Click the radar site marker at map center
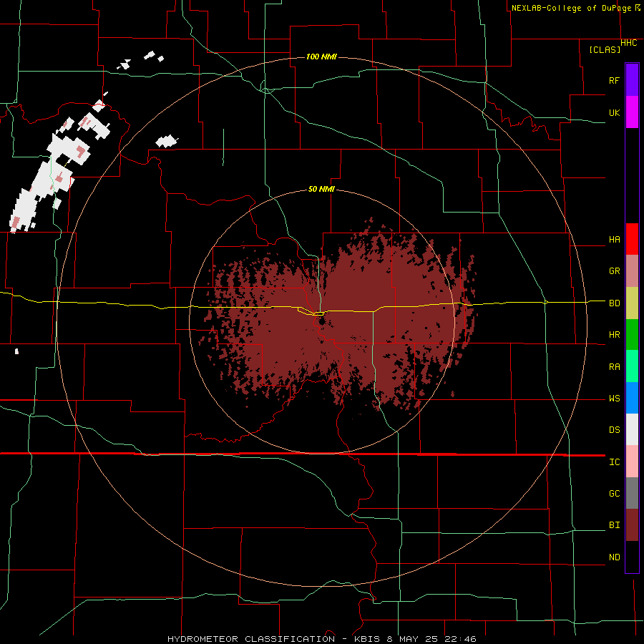Screen dimensions: 644x644 coord(319,314)
